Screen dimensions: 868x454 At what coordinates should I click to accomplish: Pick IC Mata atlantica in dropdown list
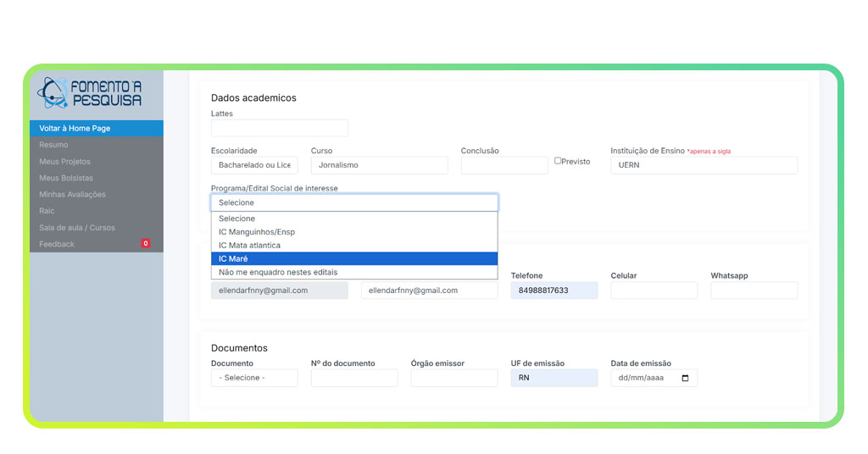click(354, 246)
